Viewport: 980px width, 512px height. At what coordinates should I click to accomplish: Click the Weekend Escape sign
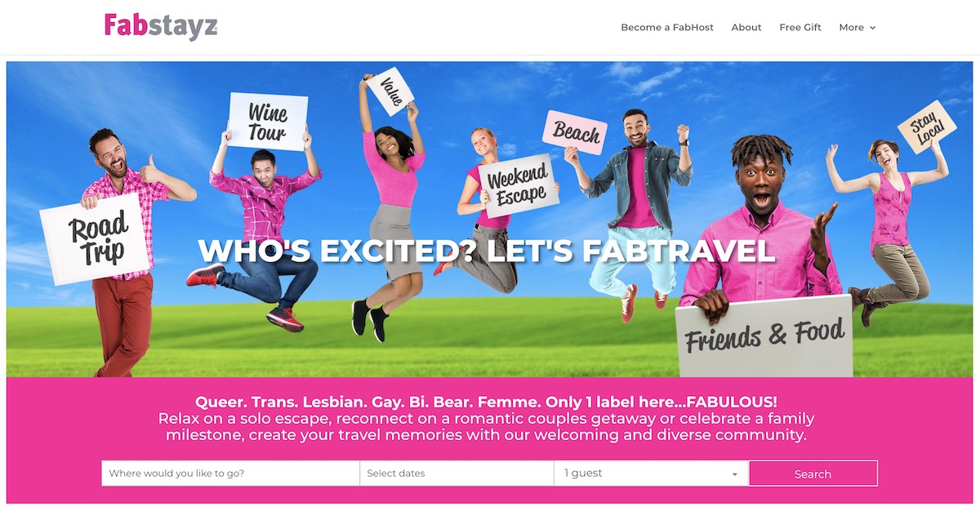[517, 185]
